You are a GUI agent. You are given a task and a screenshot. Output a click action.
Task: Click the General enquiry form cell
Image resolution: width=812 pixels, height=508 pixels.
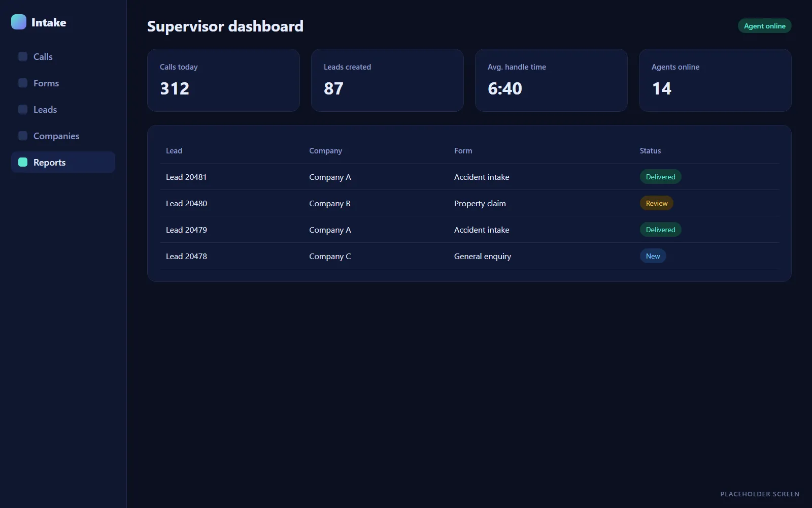(x=483, y=257)
